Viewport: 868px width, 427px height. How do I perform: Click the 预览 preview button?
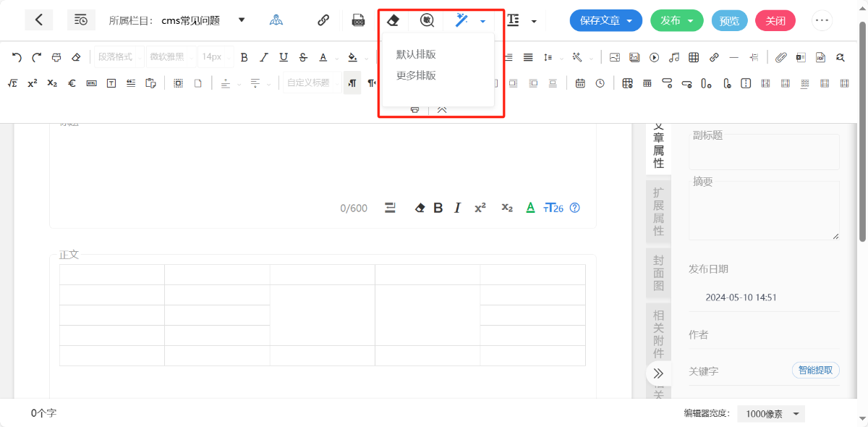729,21
